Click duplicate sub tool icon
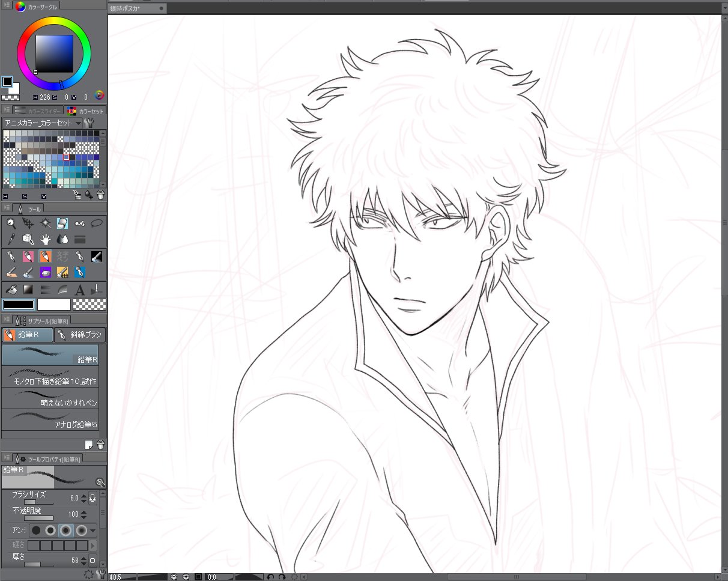Image resolution: width=728 pixels, height=581 pixels. [x=89, y=445]
